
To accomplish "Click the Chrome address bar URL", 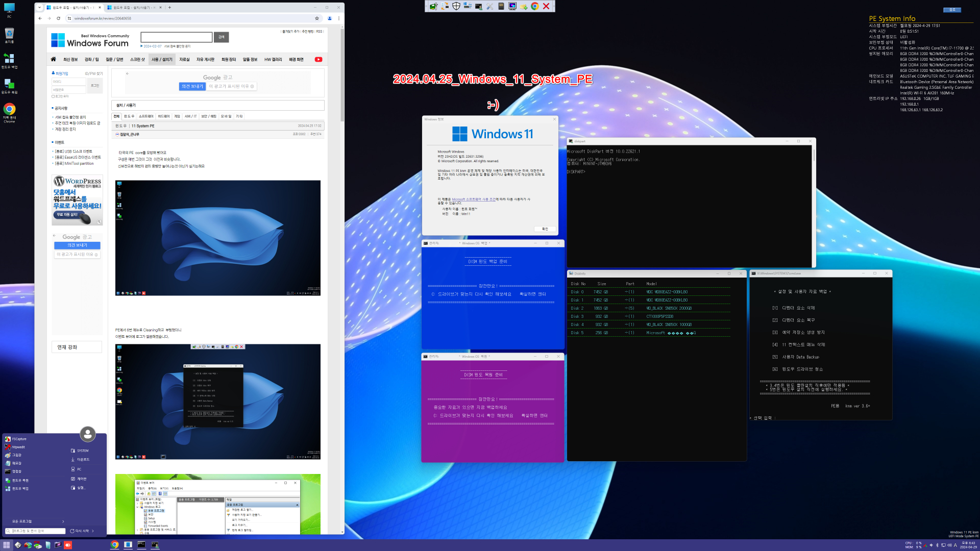I will (x=103, y=18).
